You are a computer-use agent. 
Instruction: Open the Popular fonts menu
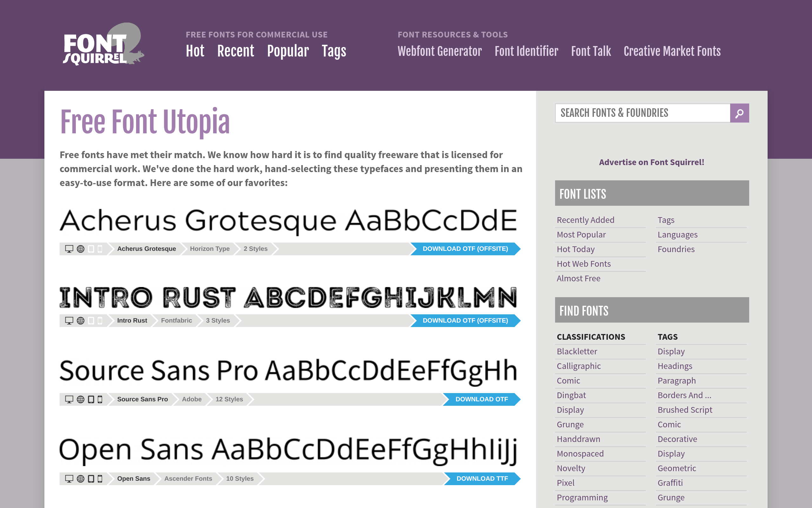pyautogui.click(x=288, y=51)
